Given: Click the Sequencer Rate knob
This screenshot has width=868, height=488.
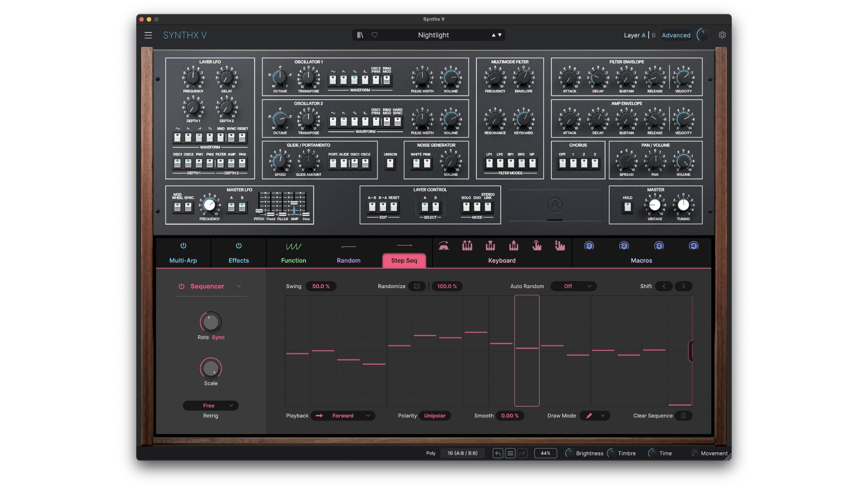Looking at the screenshot, I should tap(211, 322).
